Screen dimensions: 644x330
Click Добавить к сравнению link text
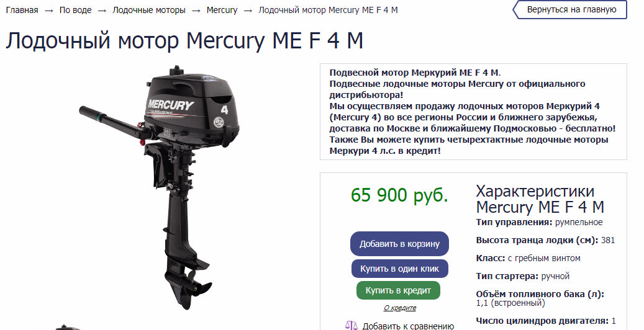point(408,326)
